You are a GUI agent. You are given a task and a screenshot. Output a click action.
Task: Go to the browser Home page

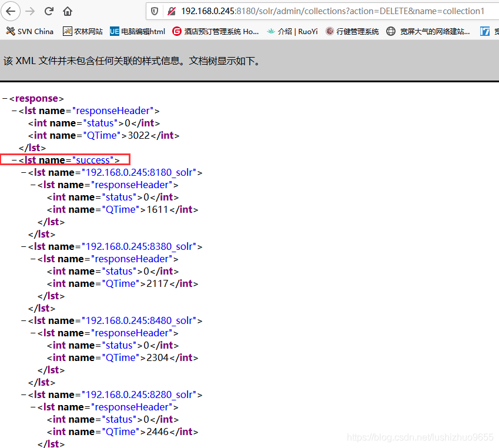pos(68,11)
